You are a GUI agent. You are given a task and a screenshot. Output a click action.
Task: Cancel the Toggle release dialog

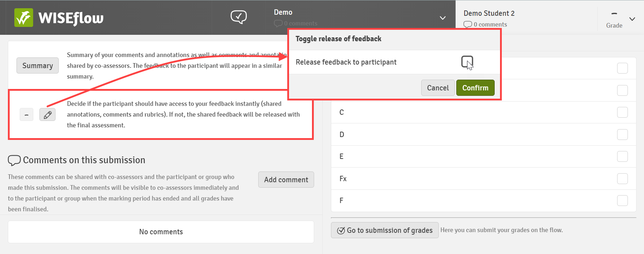(x=438, y=88)
